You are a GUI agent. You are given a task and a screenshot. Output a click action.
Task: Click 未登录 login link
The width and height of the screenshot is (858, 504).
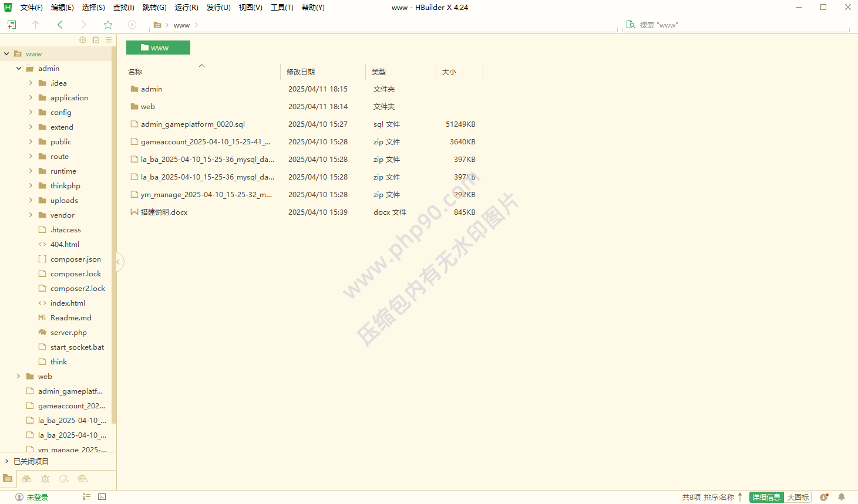38,497
